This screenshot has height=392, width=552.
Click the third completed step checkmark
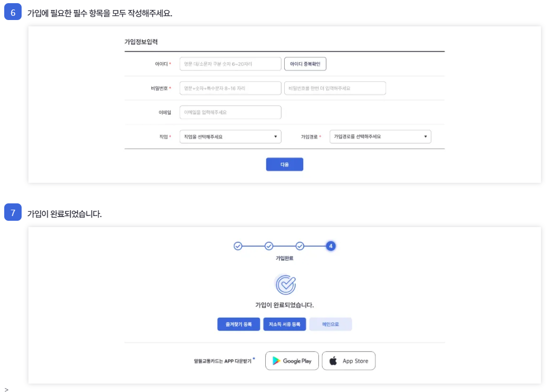pyautogui.click(x=300, y=246)
